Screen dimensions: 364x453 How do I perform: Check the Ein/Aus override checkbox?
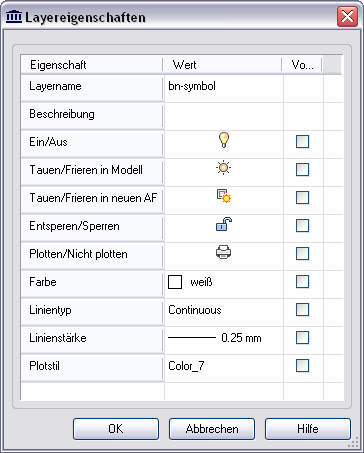302,142
